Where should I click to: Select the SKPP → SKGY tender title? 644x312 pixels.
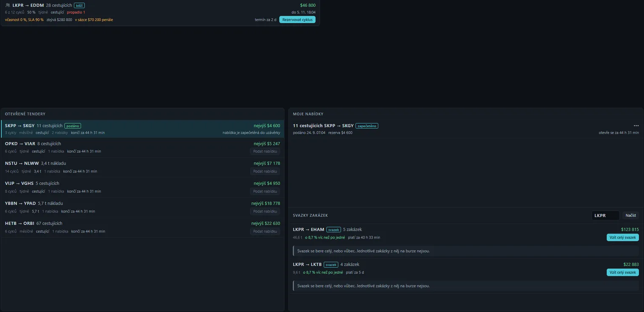coord(20,126)
